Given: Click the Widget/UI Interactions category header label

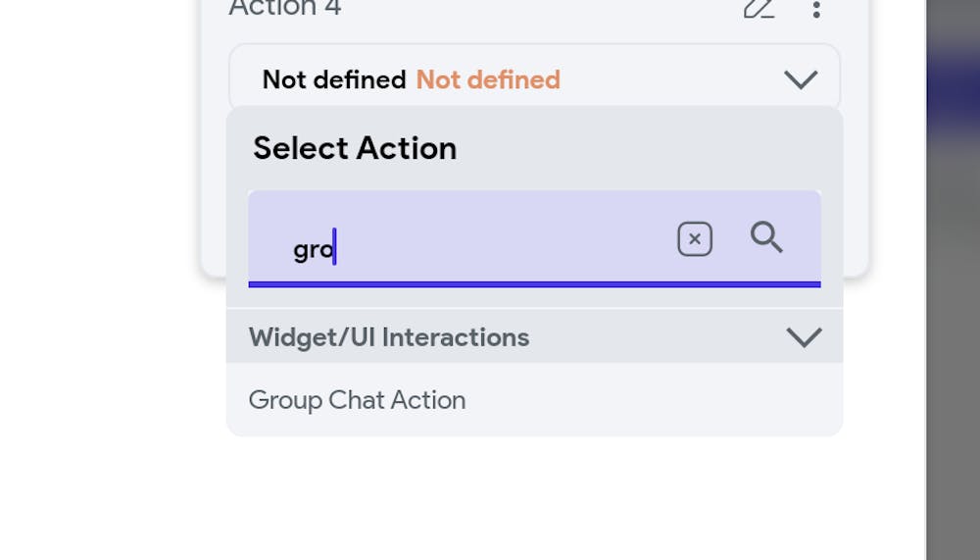Looking at the screenshot, I should tap(389, 337).
